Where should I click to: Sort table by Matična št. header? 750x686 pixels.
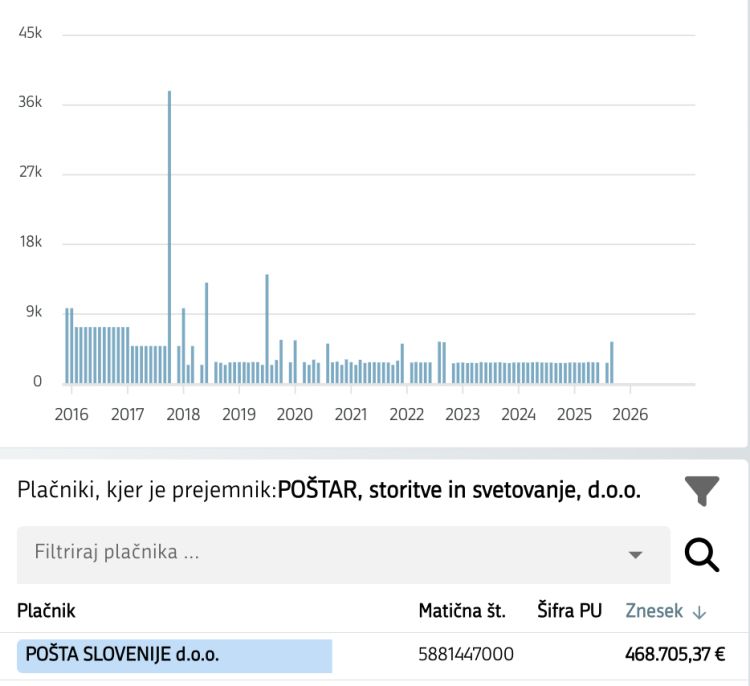[x=462, y=611]
